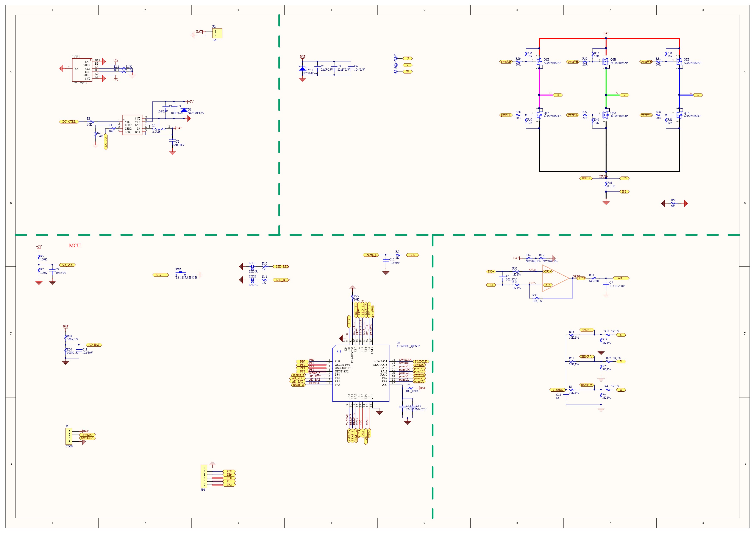Select MOSFET Q3A AGM210MAP
Viewport: 756px width, 534px height.
[x=679, y=115]
